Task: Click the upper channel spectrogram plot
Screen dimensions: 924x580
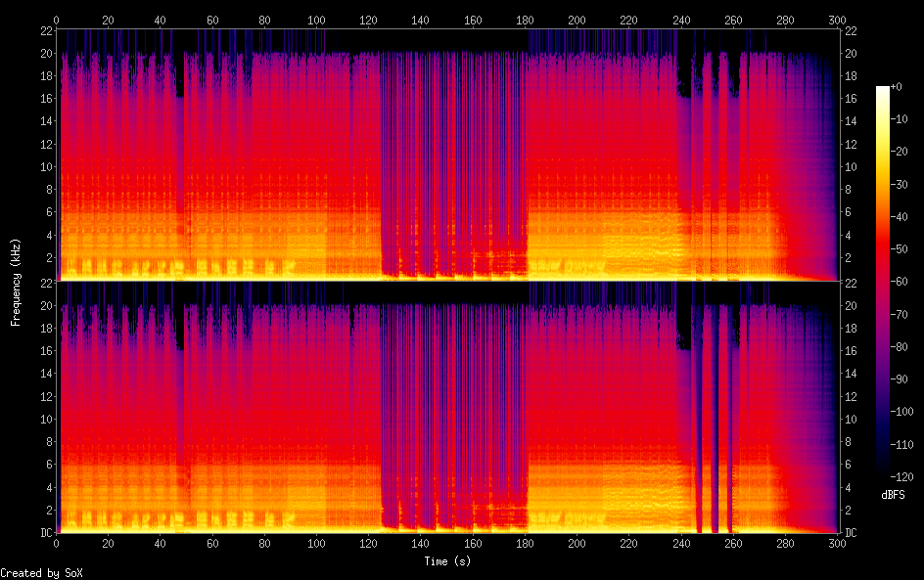Action: click(x=446, y=155)
